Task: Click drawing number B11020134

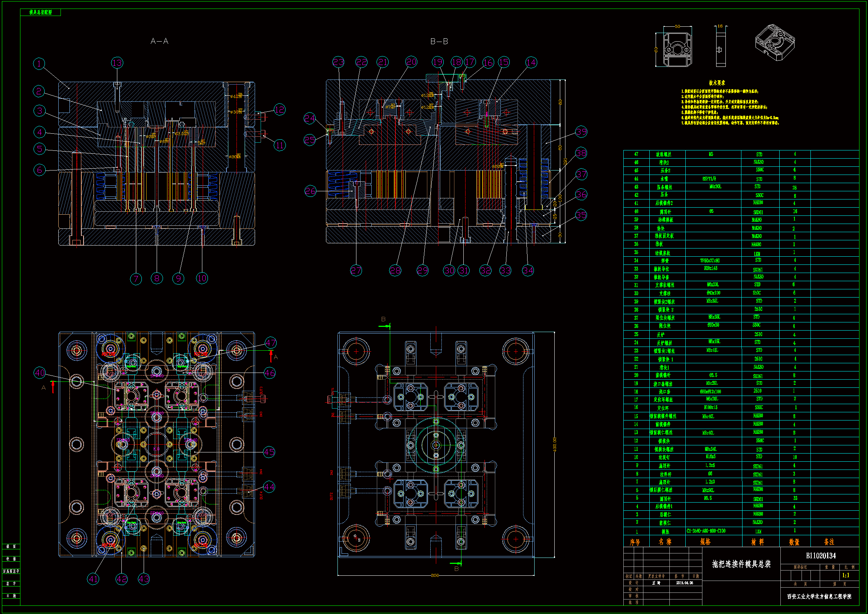Action: [x=821, y=556]
